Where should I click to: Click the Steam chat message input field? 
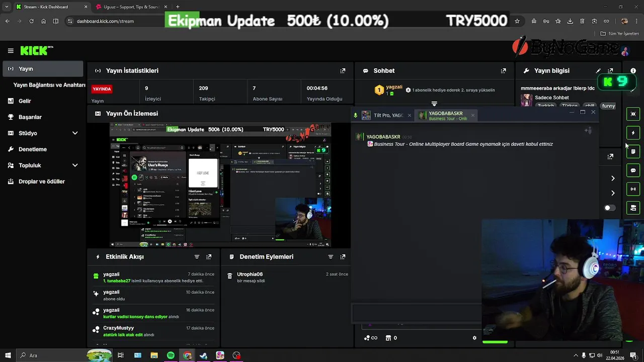coord(417,314)
